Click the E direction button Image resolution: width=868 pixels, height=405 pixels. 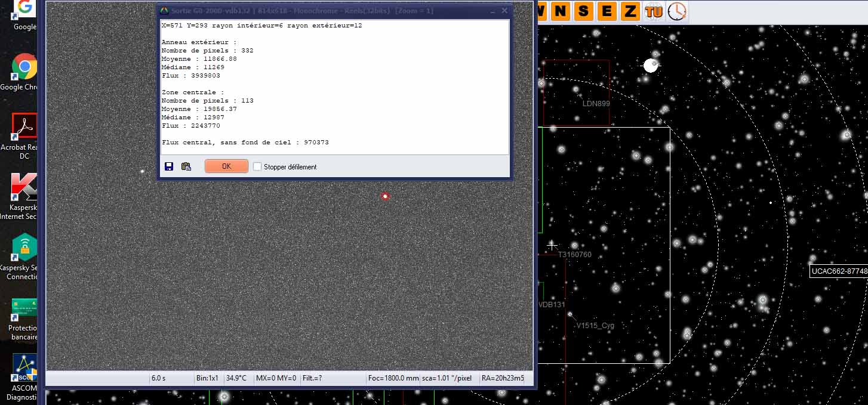point(607,11)
